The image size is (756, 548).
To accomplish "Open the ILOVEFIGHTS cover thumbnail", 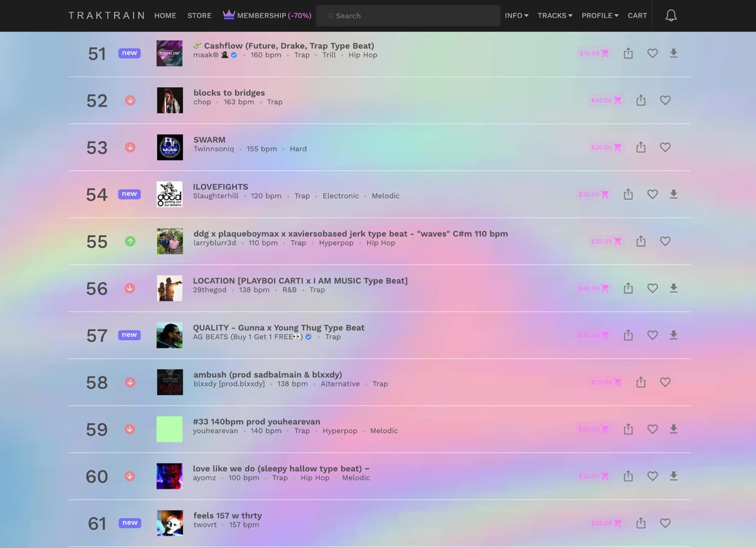I will [170, 194].
